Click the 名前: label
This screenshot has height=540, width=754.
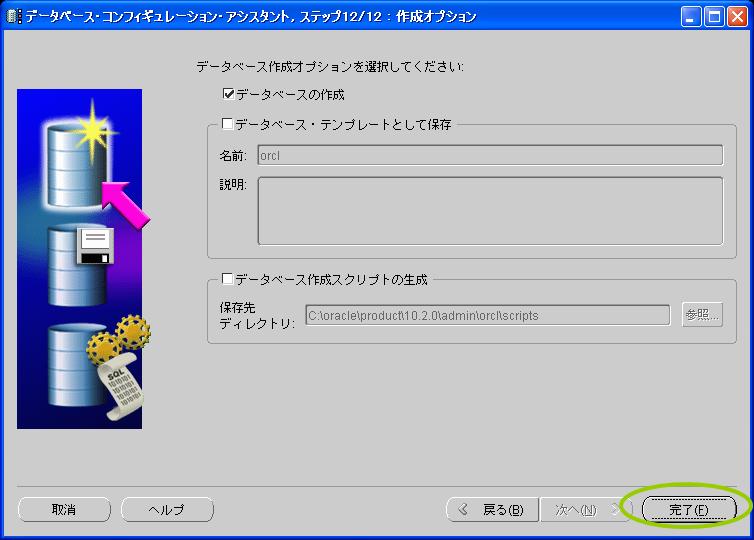[x=233, y=156]
